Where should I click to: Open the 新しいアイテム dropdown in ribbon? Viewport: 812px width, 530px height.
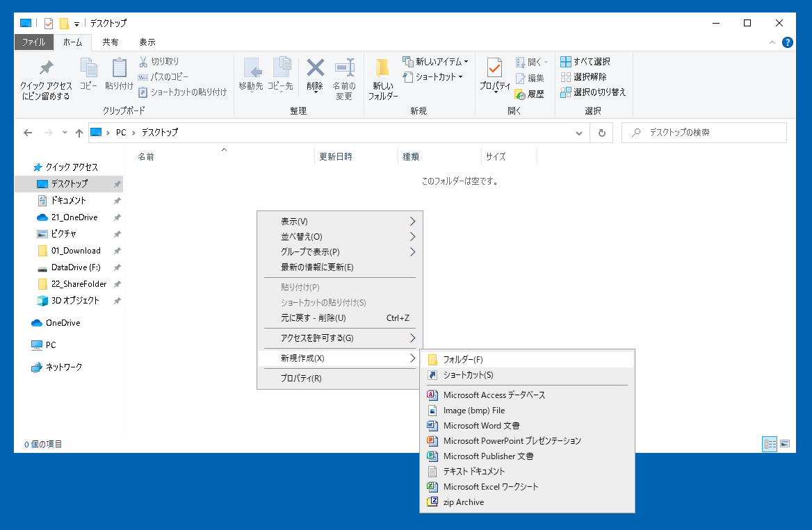[436, 62]
